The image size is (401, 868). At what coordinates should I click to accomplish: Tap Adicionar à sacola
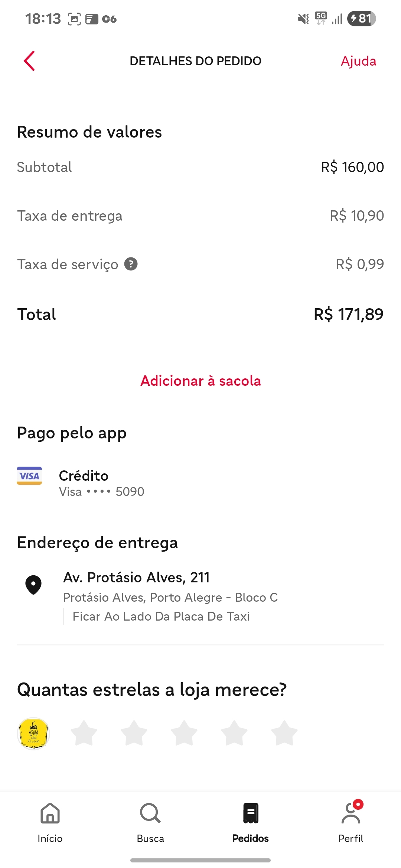coord(200,381)
